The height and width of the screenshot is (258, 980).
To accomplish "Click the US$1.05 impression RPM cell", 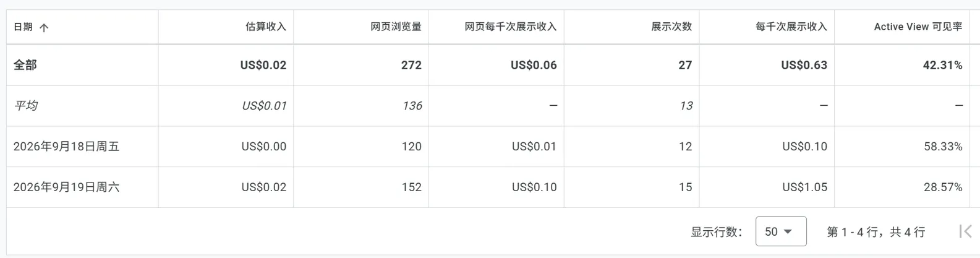I will (804, 187).
